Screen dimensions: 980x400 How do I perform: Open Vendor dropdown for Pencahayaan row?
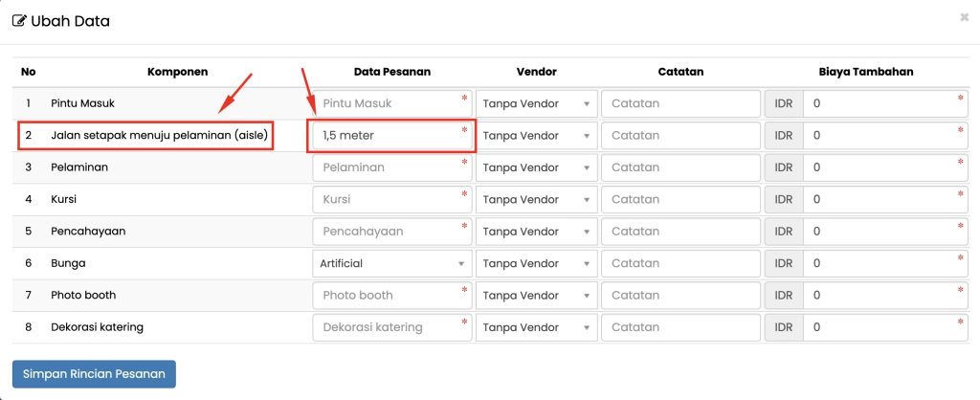point(536,231)
